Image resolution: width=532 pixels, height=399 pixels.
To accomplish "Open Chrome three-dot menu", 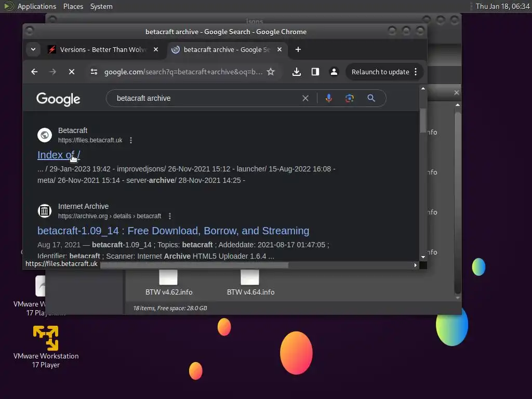I will (x=416, y=72).
